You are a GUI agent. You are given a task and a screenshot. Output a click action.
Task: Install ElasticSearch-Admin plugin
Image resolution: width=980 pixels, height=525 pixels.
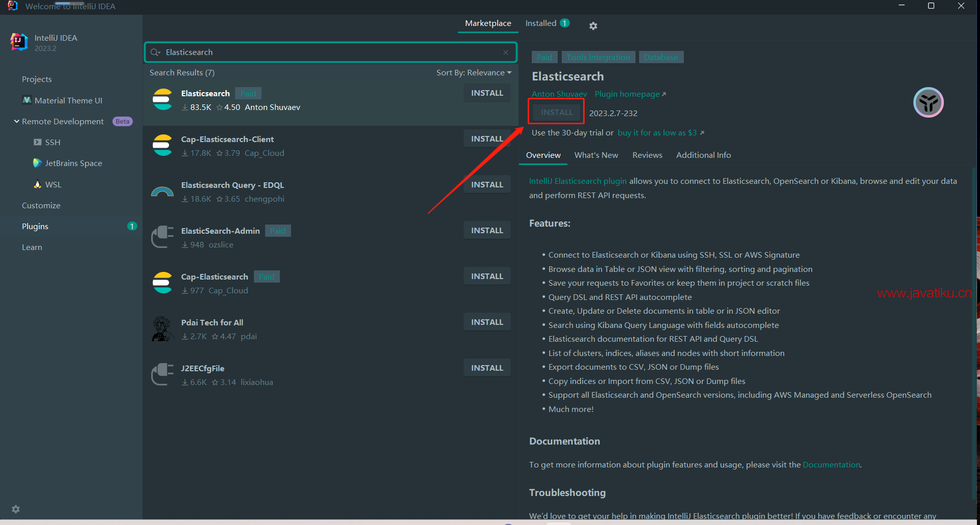click(487, 231)
